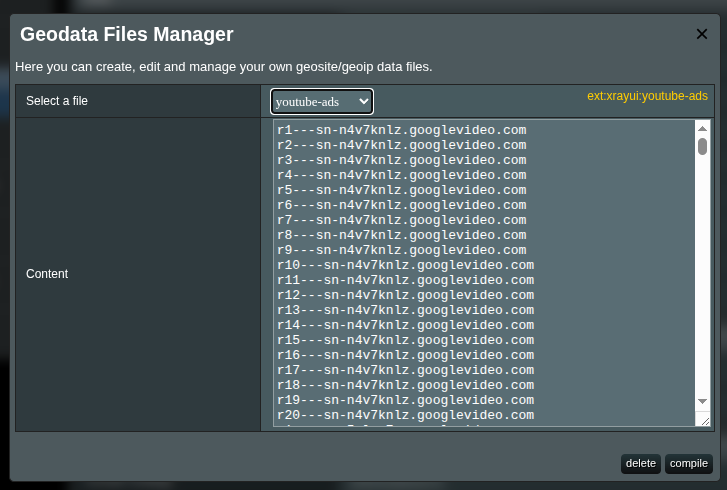Place cursor in r5---sn-n4v7knlz line
Screen dimensions: 727x490
[x=402, y=190]
